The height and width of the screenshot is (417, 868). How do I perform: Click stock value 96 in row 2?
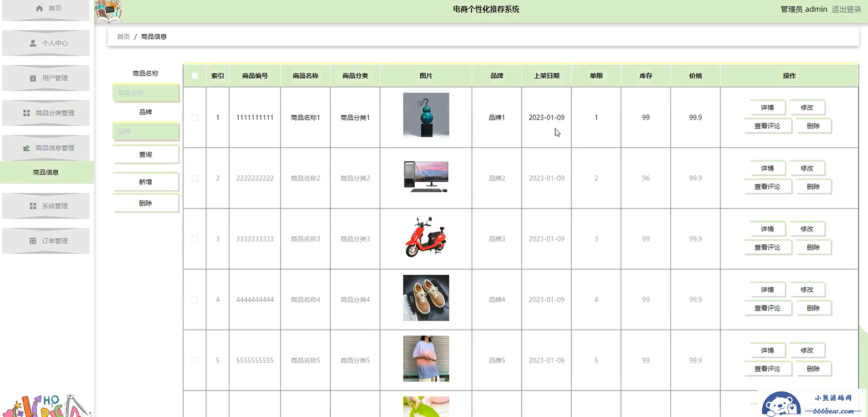(646, 178)
